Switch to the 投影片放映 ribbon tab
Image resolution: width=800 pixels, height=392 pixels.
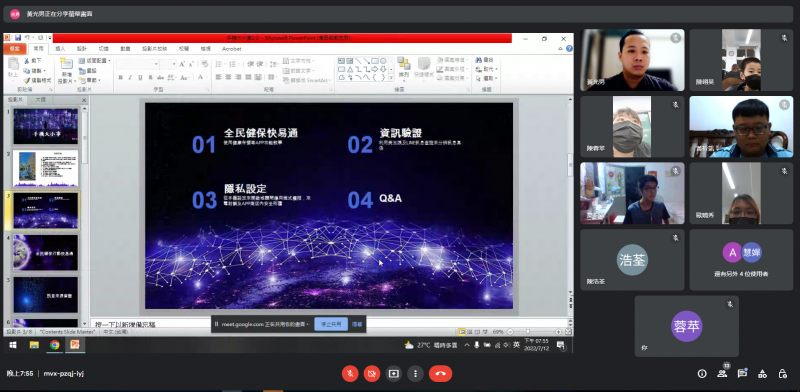click(155, 49)
